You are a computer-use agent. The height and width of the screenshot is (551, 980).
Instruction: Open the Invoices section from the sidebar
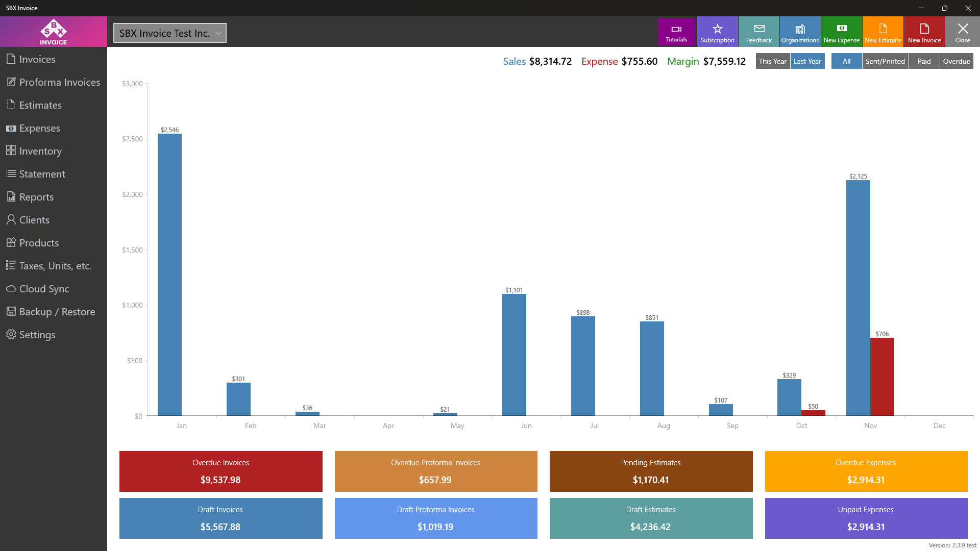(37, 59)
